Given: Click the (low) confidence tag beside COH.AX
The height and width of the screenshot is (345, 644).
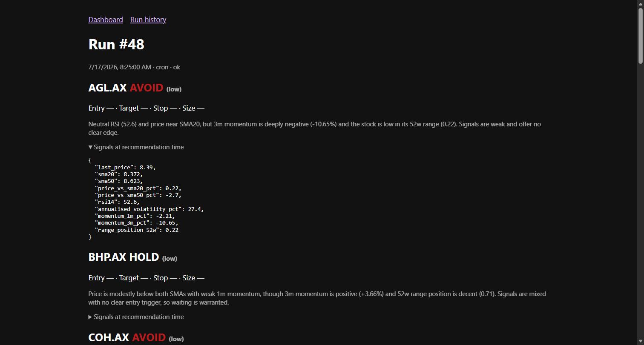Looking at the screenshot, I should click(176, 339).
